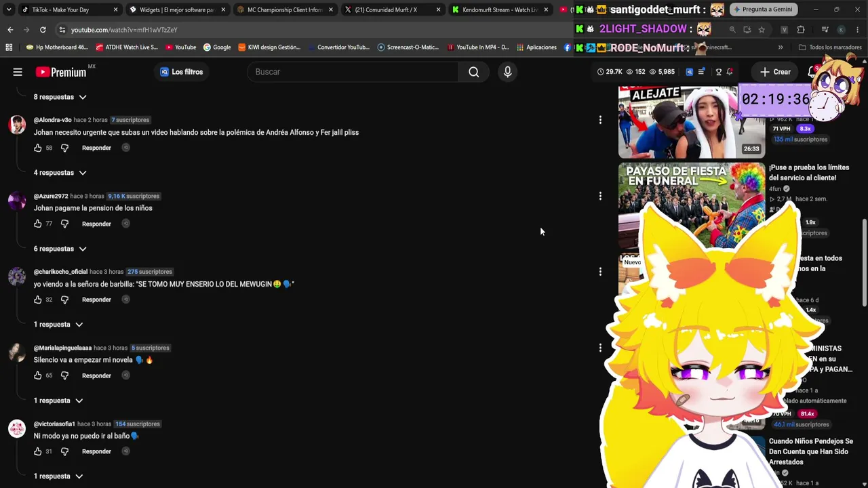The width and height of the screenshot is (868, 488).
Task: Reload the current page
Action: click(43, 30)
